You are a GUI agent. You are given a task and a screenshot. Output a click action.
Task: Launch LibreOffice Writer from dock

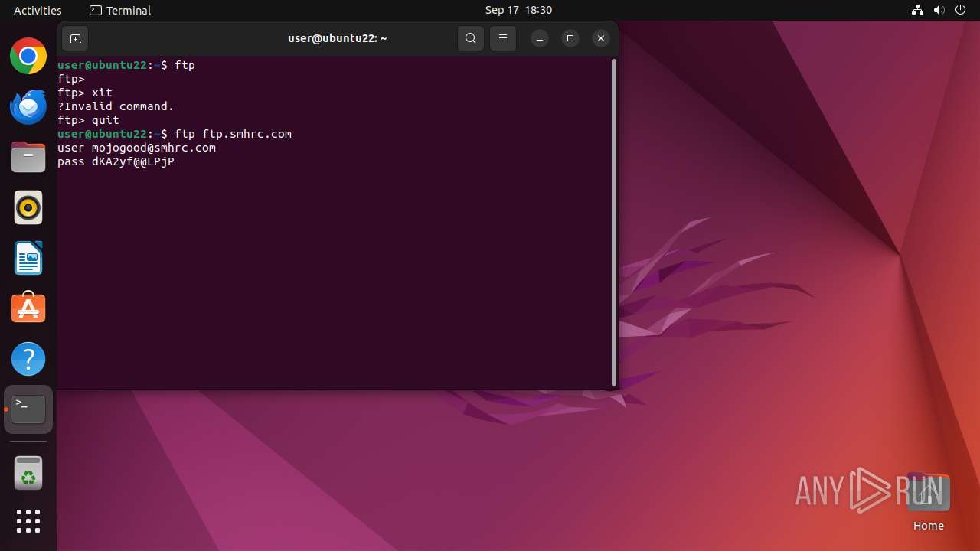point(28,258)
